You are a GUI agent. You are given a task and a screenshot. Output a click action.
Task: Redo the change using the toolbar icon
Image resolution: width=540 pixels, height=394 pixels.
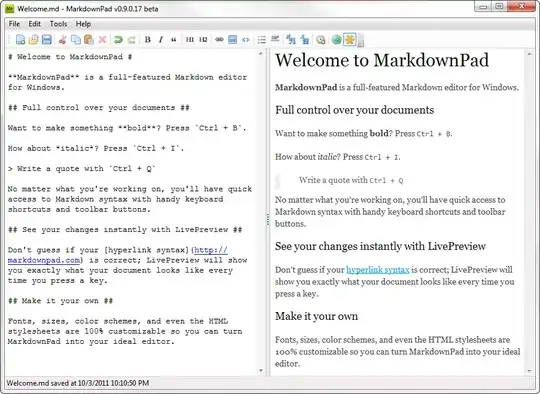131,40
